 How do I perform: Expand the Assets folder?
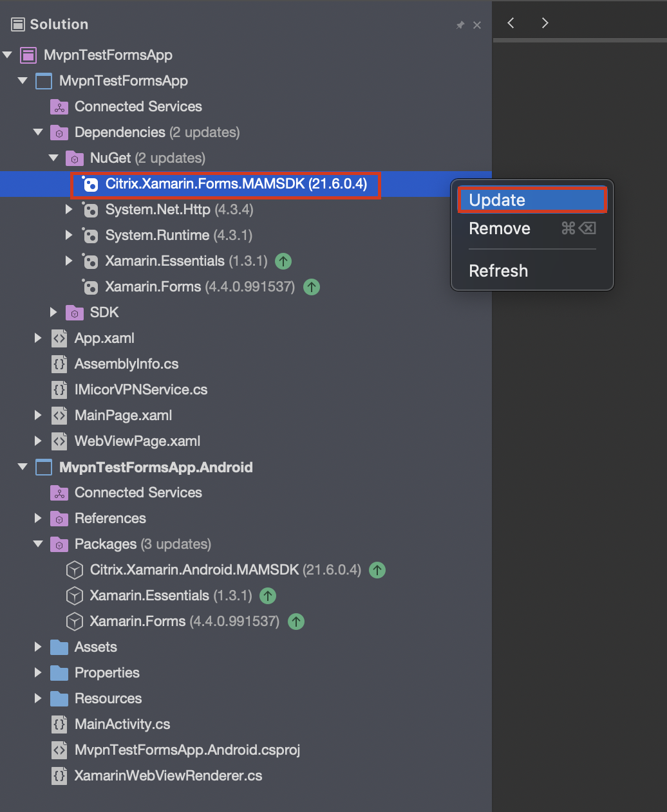(x=38, y=647)
